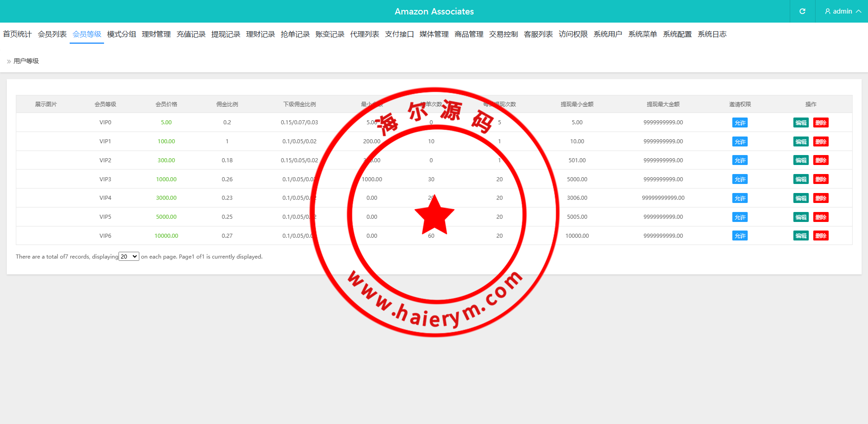This screenshot has height=424, width=868.
Task: Toggle invite permission 允许 for VIP6
Action: click(x=740, y=236)
